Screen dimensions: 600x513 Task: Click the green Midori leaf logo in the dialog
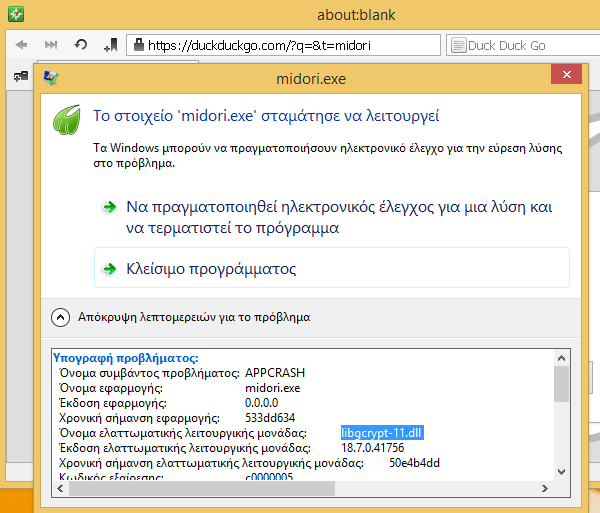tap(67, 120)
